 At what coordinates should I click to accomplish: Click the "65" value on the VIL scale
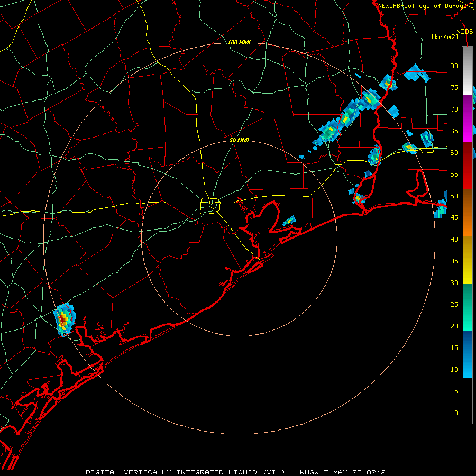(x=454, y=131)
